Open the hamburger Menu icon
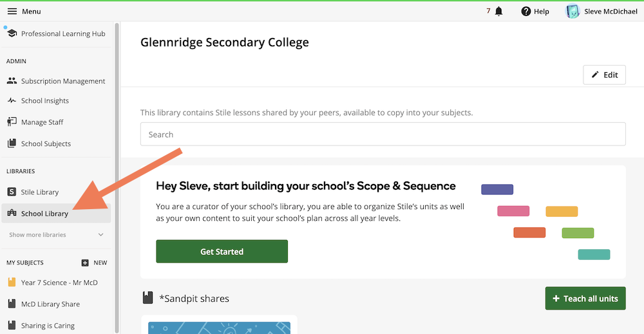This screenshot has width=644, height=334. tap(12, 11)
